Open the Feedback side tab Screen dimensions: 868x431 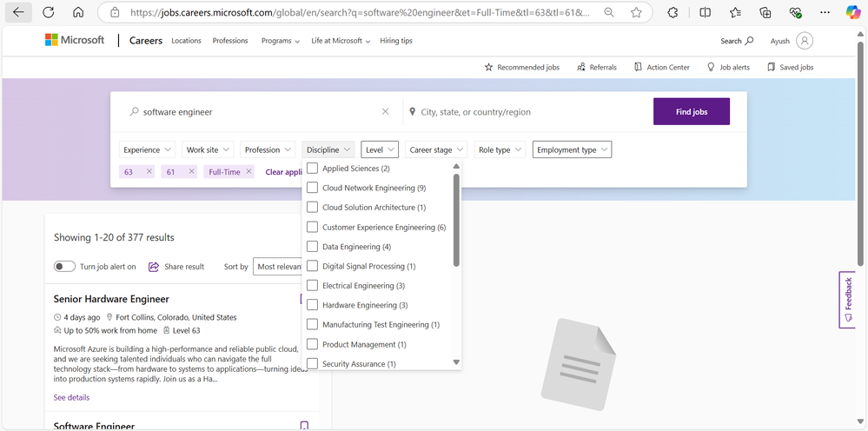(x=847, y=300)
